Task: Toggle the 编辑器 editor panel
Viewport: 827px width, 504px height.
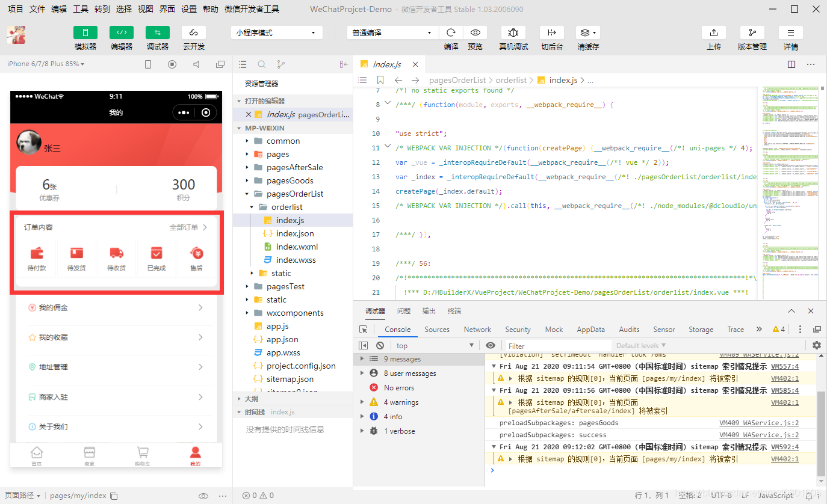Action: 122,32
